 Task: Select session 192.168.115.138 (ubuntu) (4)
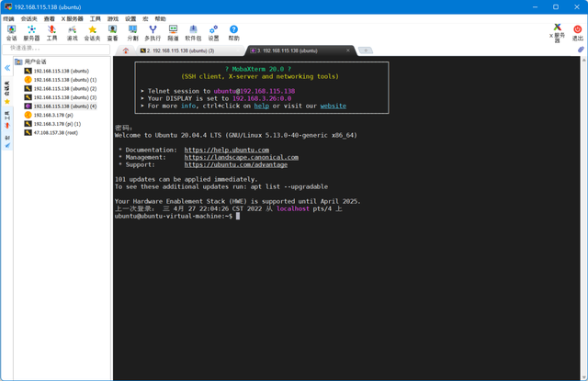pos(61,106)
